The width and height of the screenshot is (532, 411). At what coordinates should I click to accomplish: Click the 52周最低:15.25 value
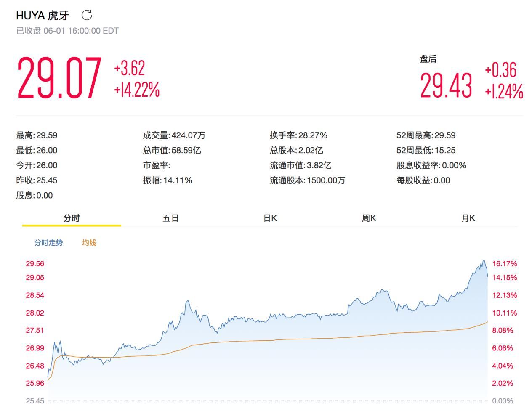click(x=426, y=151)
